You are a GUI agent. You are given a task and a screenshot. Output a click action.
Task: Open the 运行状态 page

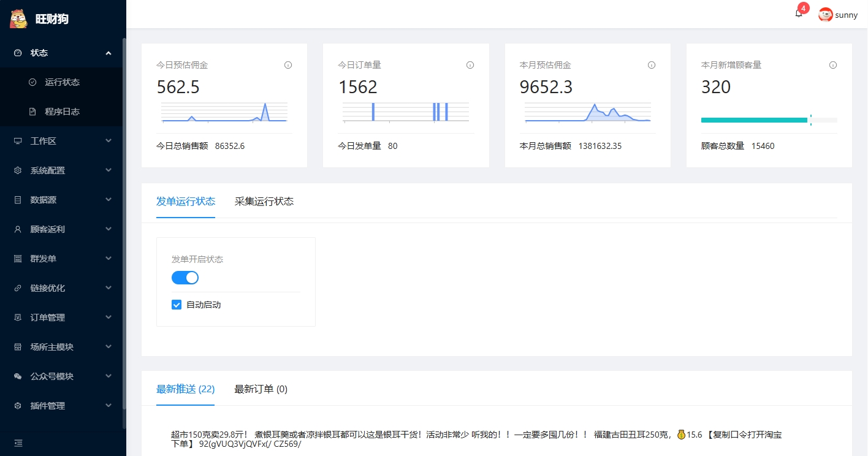click(x=62, y=82)
